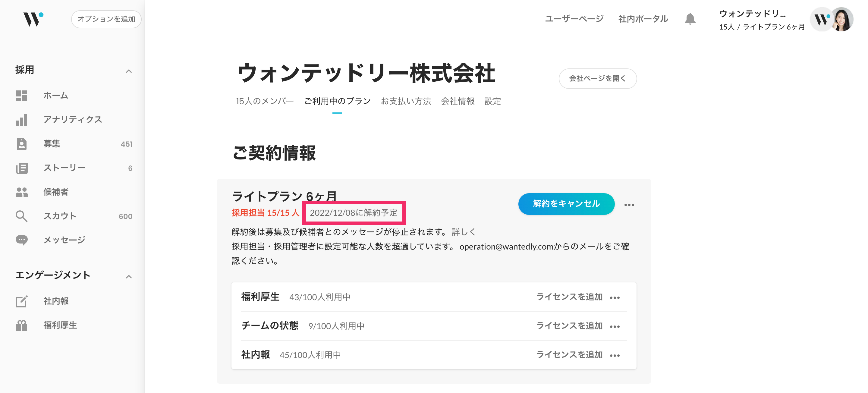Image resolution: width=868 pixels, height=393 pixels.
Task: Click the 詳しく link about cancellation
Action: (463, 232)
